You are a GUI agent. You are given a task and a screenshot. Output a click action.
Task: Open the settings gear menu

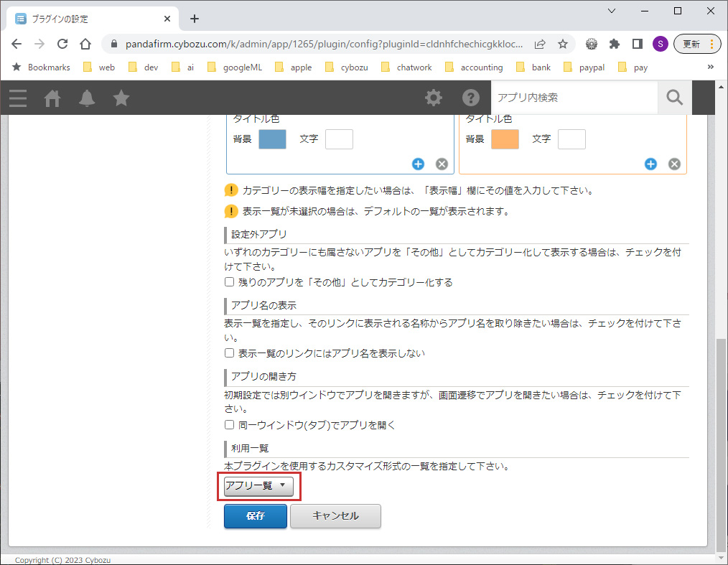434,98
